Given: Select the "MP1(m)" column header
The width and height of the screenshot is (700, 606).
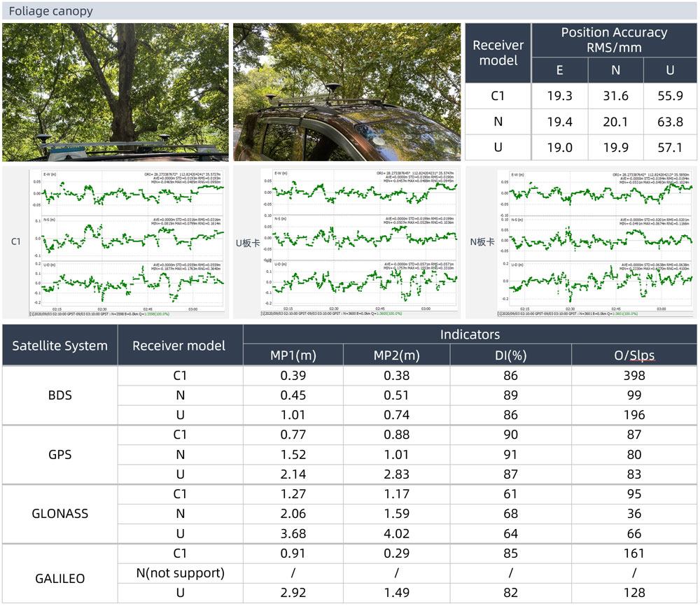Looking at the screenshot, I should [x=293, y=355].
